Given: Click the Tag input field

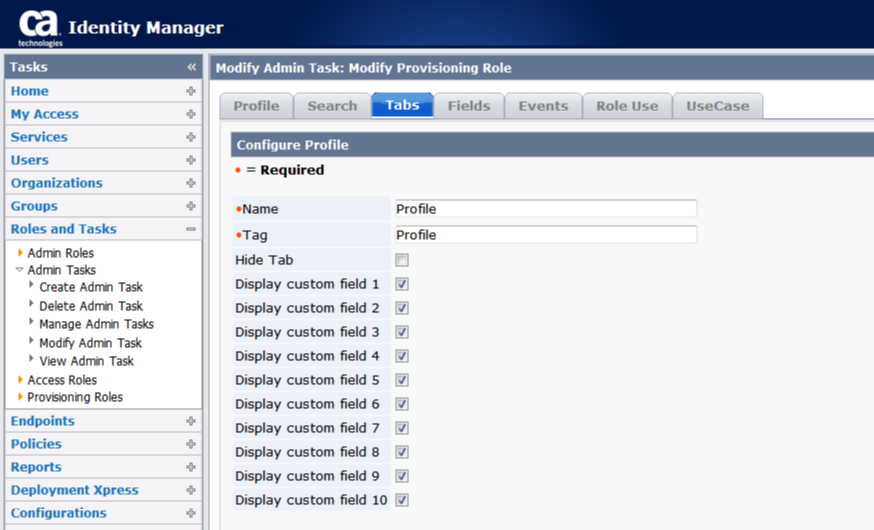Looking at the screenshot, I should click(546, 235).
